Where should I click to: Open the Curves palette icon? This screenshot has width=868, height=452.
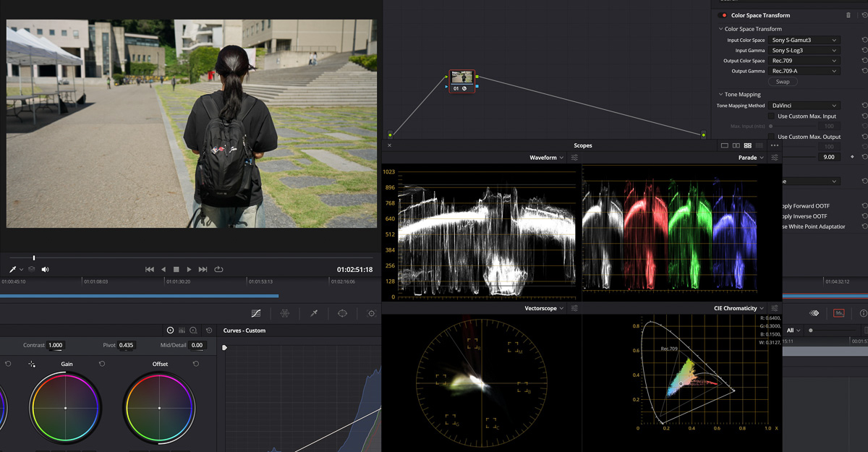pos(256,313)
